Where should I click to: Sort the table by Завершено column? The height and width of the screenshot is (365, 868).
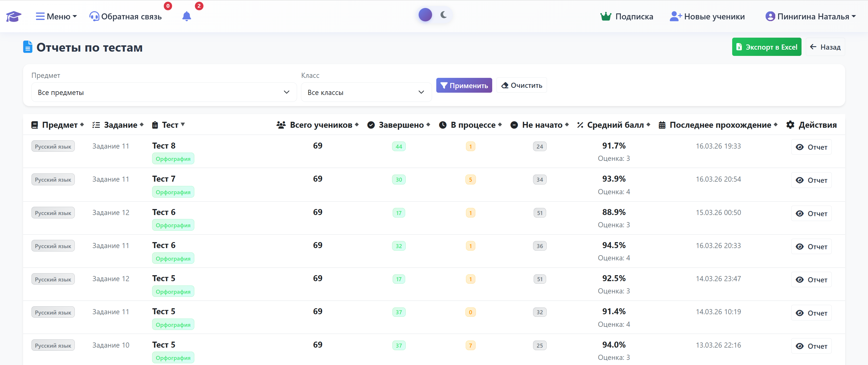pyautogui.click(x=399, y=125)
